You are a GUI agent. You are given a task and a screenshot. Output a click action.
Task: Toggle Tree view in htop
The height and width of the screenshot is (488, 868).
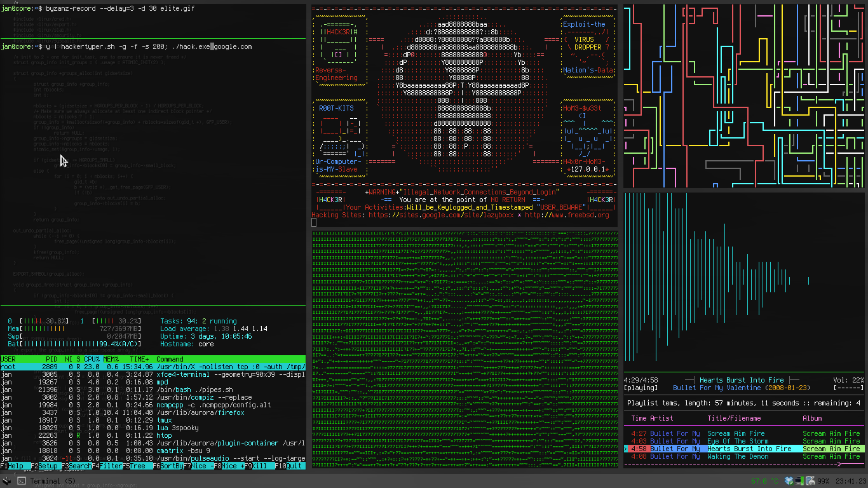coord(139,466)
